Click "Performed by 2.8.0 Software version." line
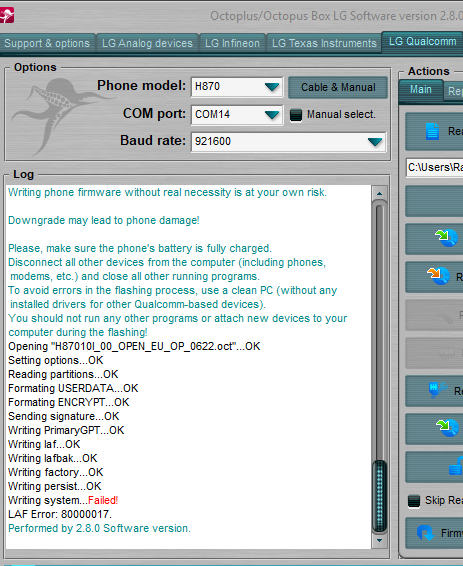 (99, 528)
